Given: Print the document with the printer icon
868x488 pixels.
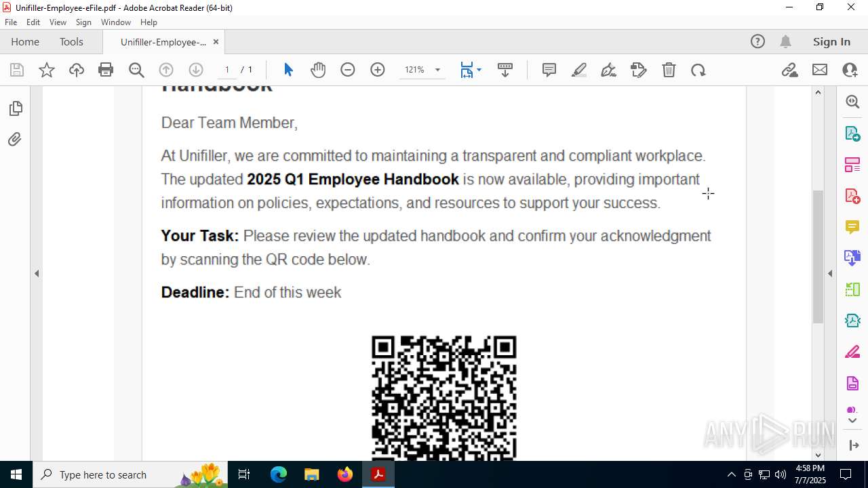Looking at the screenshot, I should [x=106, y=70].
